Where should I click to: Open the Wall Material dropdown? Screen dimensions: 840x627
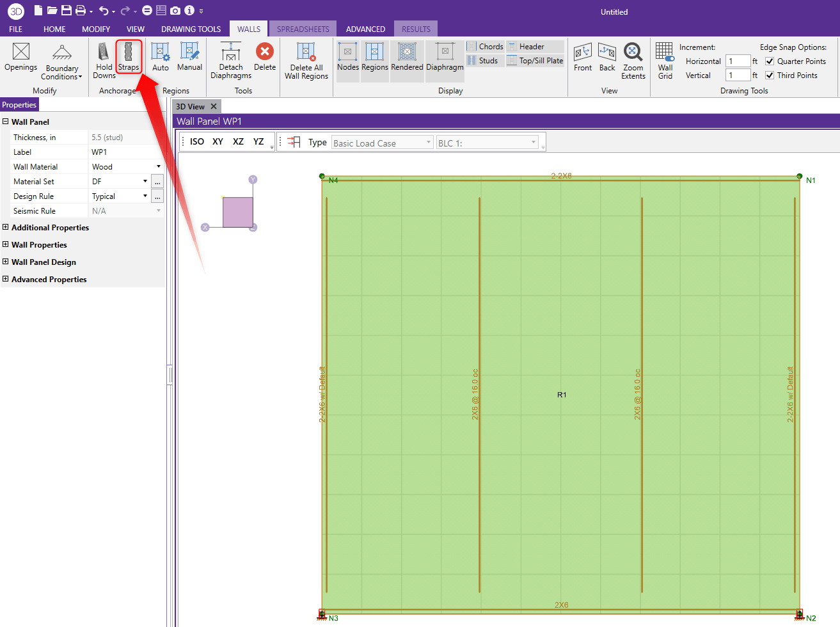(159, 167)
